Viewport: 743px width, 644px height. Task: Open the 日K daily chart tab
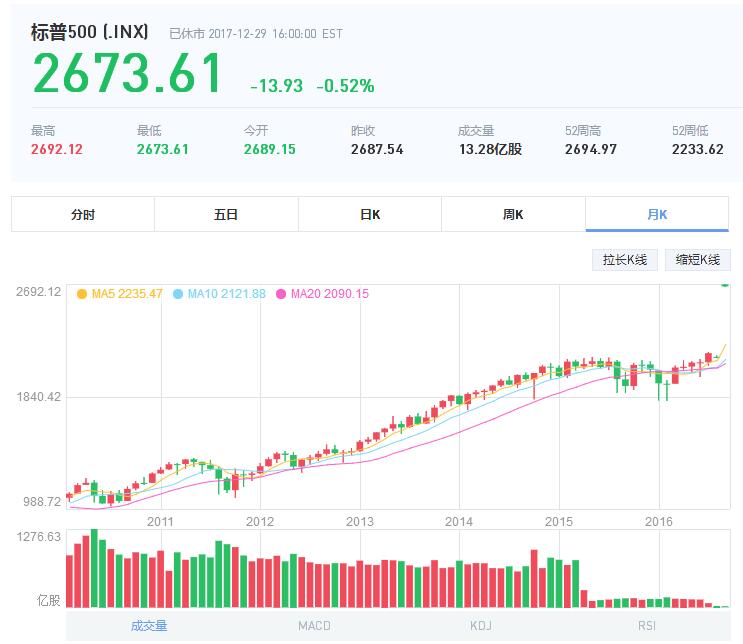pos(370,215)
